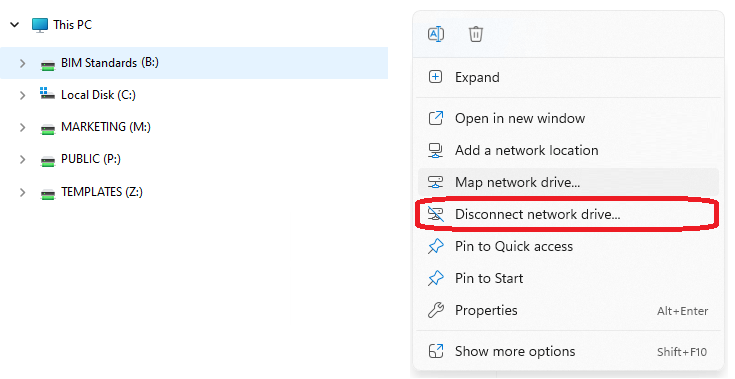Image resolution: width=735 pixels, height=379 pixels.
Task: Click the Local Disk (C:) drive icon
Action: pos(47,93)
